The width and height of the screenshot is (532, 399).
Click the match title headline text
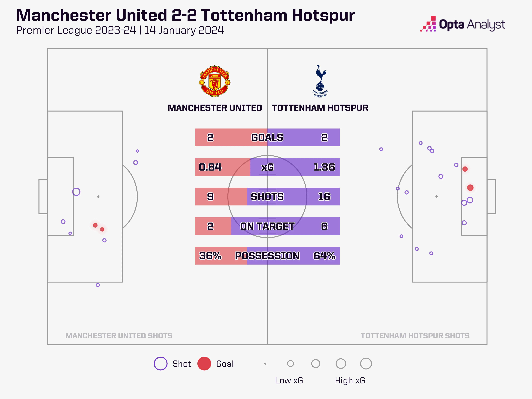click(x=185, y=15)
